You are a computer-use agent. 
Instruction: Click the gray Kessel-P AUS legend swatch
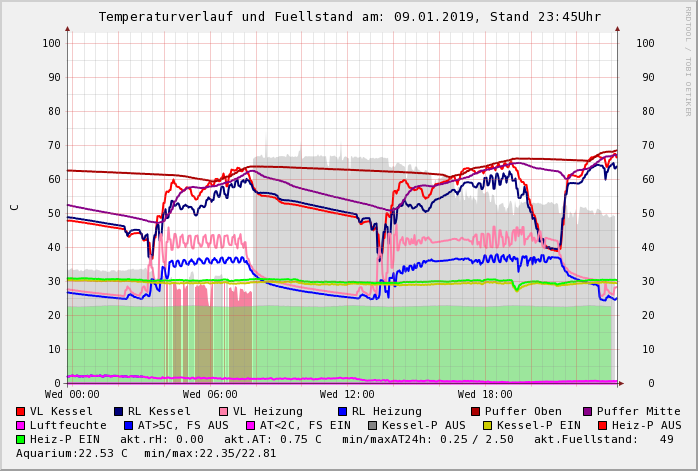pos(372,425)
